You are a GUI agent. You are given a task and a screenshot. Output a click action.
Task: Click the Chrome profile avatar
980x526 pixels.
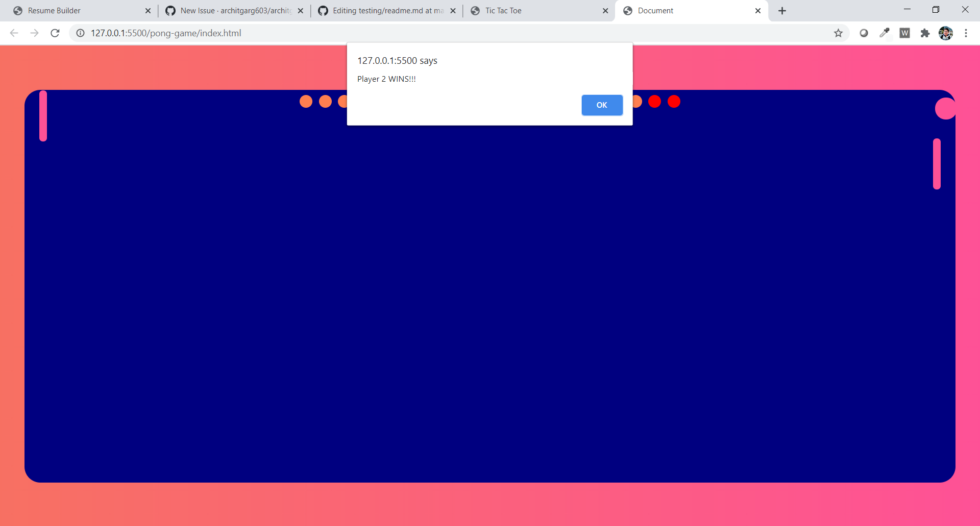click(946, 33)
